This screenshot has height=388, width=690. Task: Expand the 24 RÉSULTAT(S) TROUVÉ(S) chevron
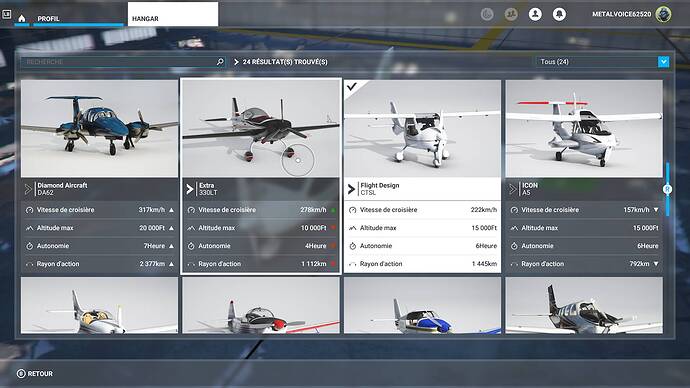click(236, 62)
